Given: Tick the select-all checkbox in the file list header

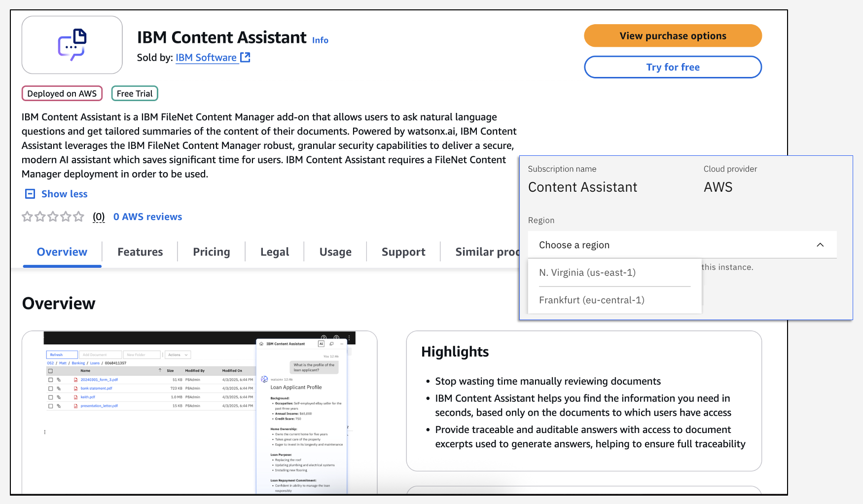Looking at the screenshot, I should (x=50, y=371).
